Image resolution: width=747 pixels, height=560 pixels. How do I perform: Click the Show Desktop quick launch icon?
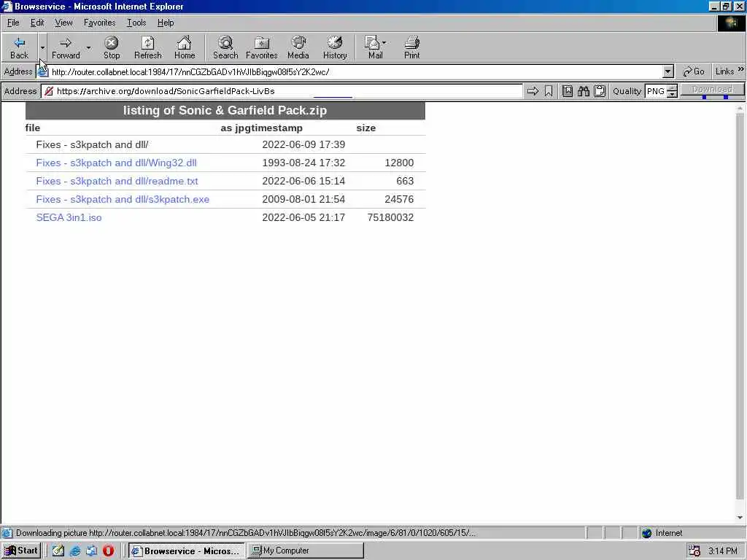tap(91, 551)
